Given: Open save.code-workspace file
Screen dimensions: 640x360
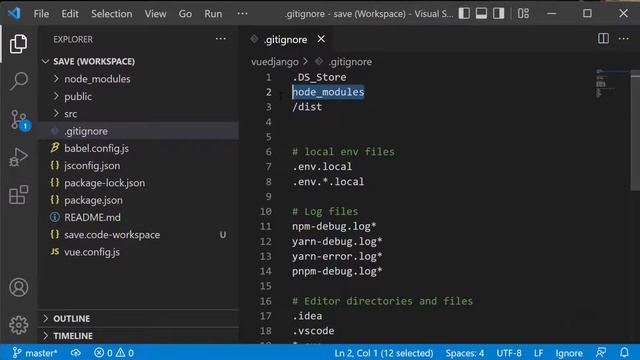Looking at the screenshot, I should 139,235.
